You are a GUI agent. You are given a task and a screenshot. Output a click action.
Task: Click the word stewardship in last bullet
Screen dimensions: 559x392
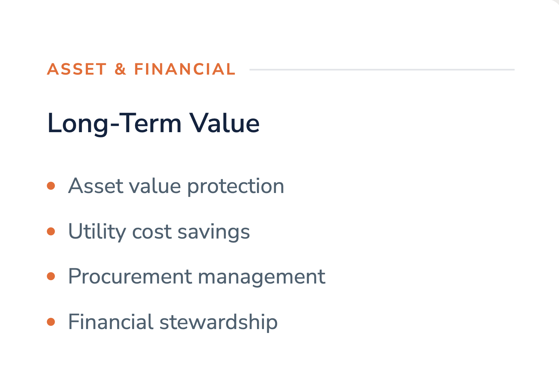point(218,322)
